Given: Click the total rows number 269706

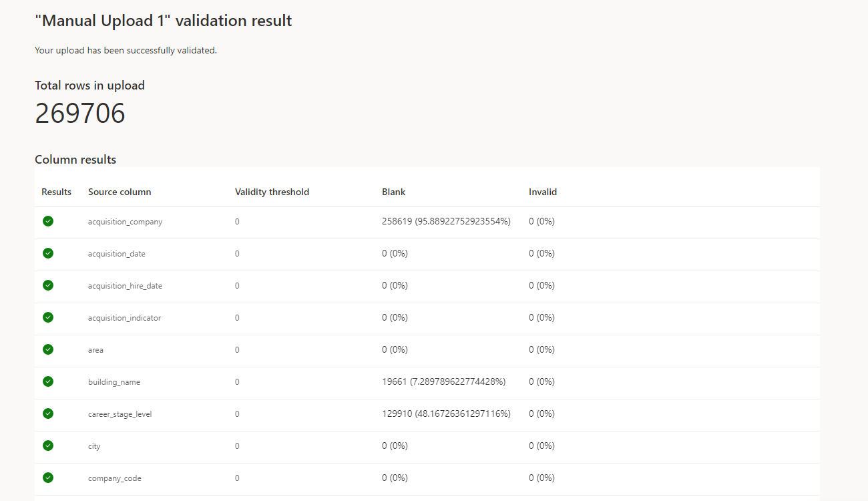Looking at the screenshot, I should (80, 114).
